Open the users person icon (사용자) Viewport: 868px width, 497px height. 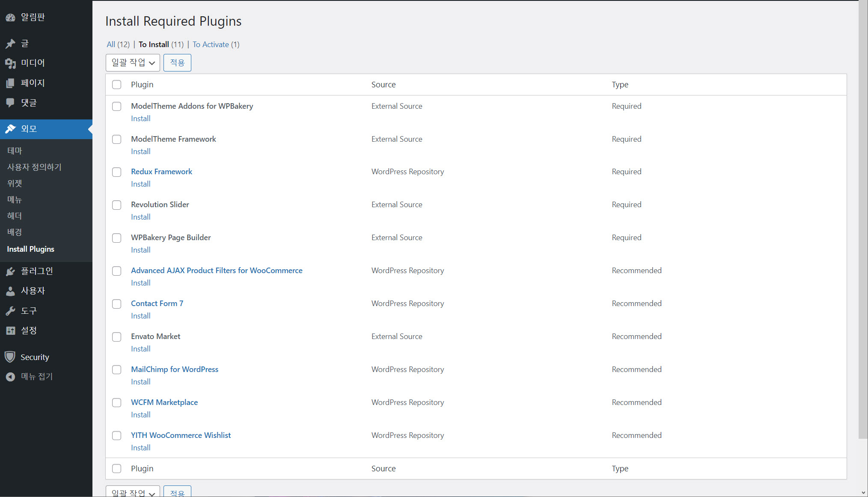click(x=10, y=291)
